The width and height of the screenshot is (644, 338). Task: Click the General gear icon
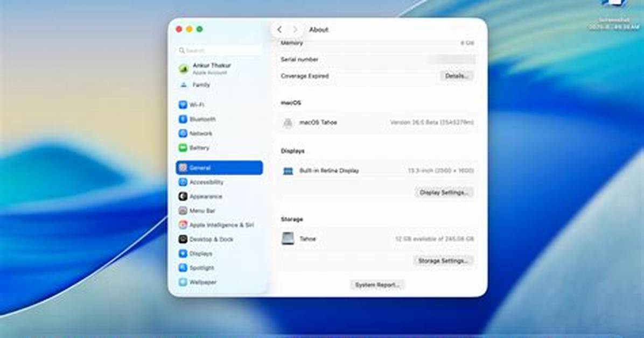coord(183,167)
